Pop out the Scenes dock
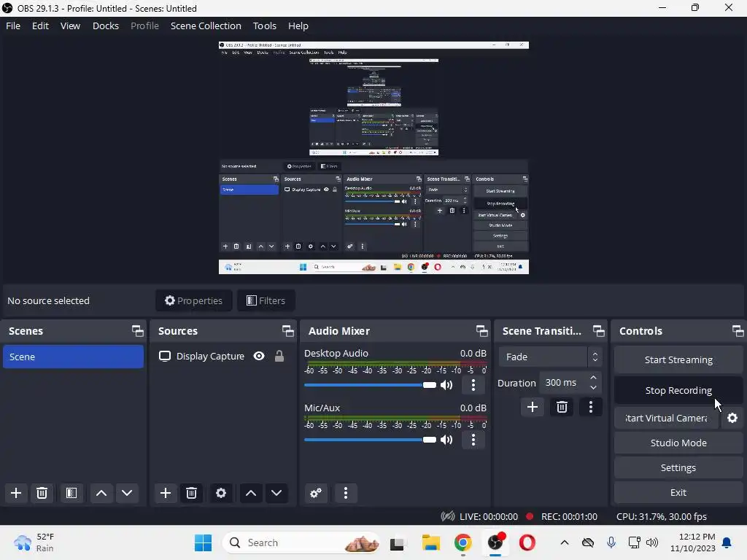This screenshot has width=747, height=560. tap(138, 331)
